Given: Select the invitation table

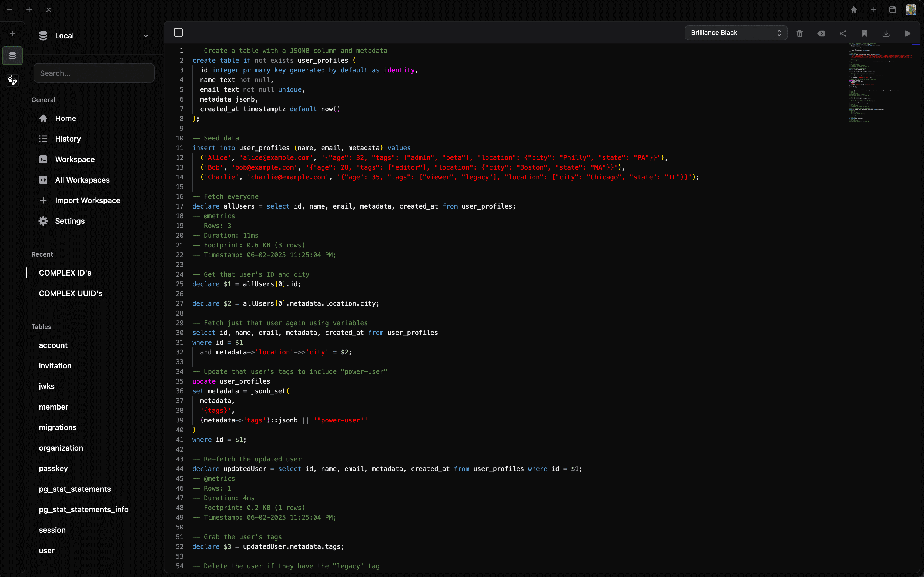Looking at the screenshot, I should point(55,365).
